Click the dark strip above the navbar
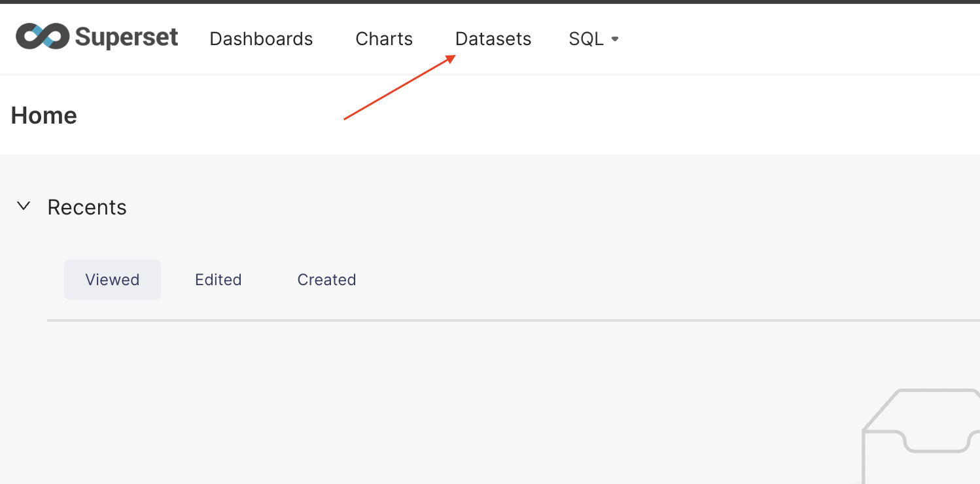Screen dimensions: 980x484 490,2
